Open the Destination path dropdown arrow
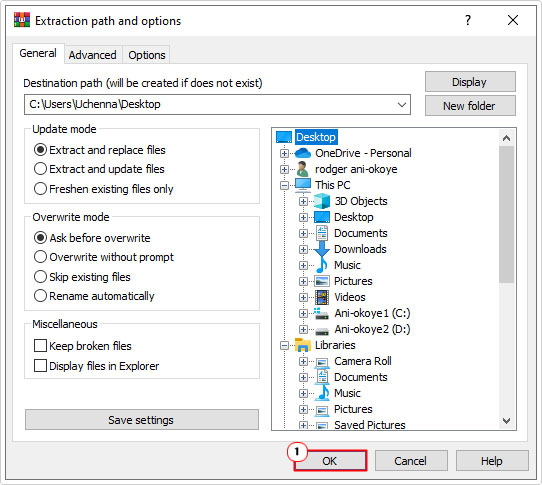542x485 pixels. pos(401,104)
